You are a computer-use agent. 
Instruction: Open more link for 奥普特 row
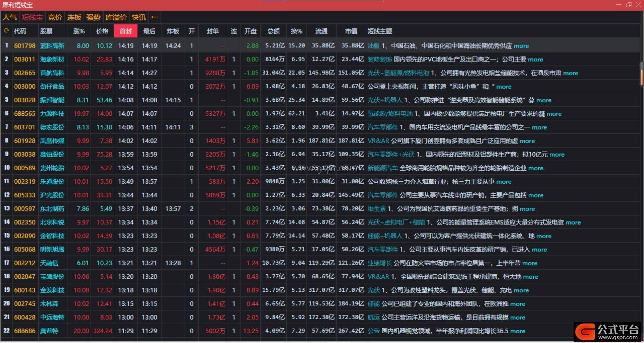518,331
